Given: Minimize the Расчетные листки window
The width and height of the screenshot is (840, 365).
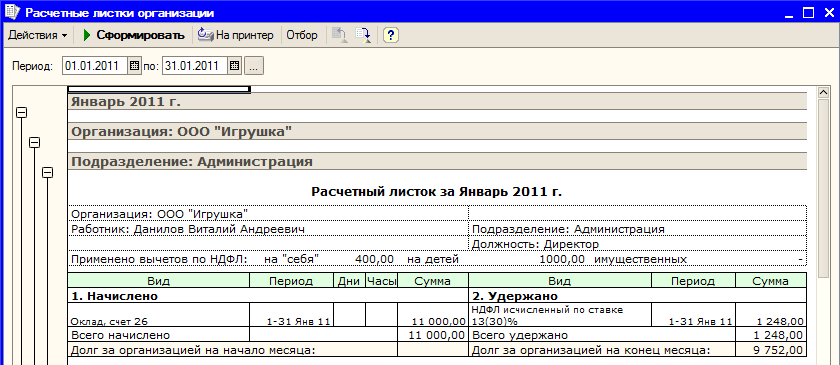Looking at the screenshot, I should click(790, 12).
